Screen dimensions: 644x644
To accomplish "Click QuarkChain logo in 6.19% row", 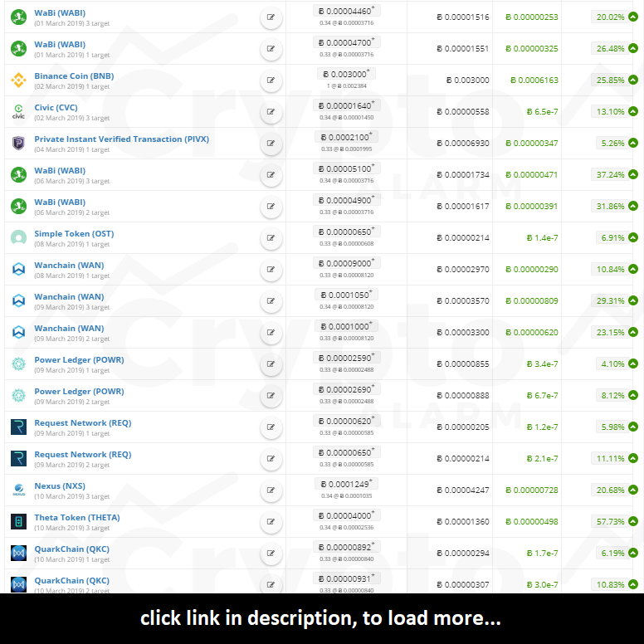I will [x=18, y=554].
